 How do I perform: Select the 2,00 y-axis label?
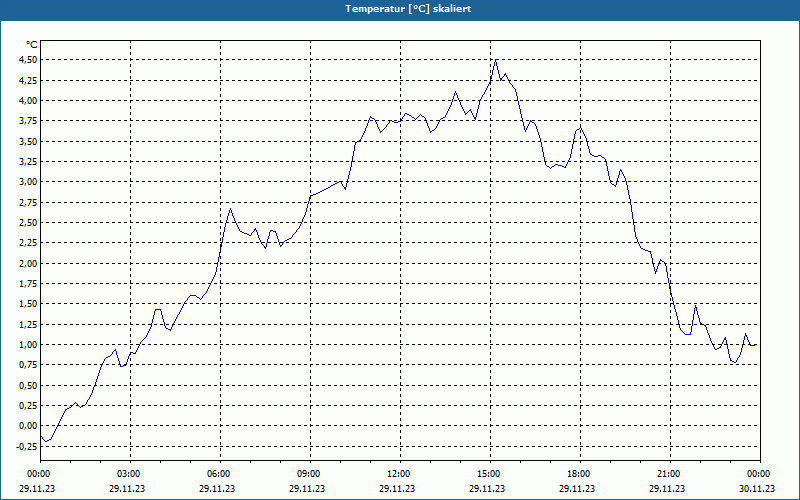(29, 264)
